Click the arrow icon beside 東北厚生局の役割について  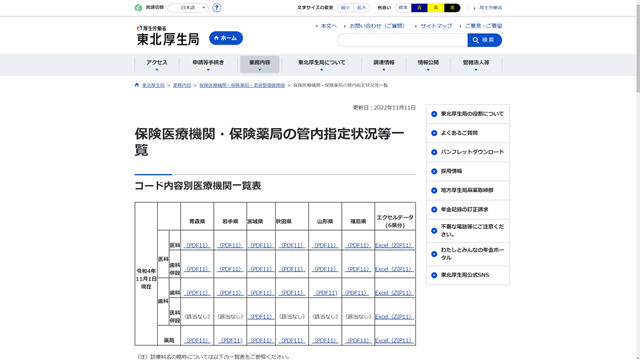[434, 114]
